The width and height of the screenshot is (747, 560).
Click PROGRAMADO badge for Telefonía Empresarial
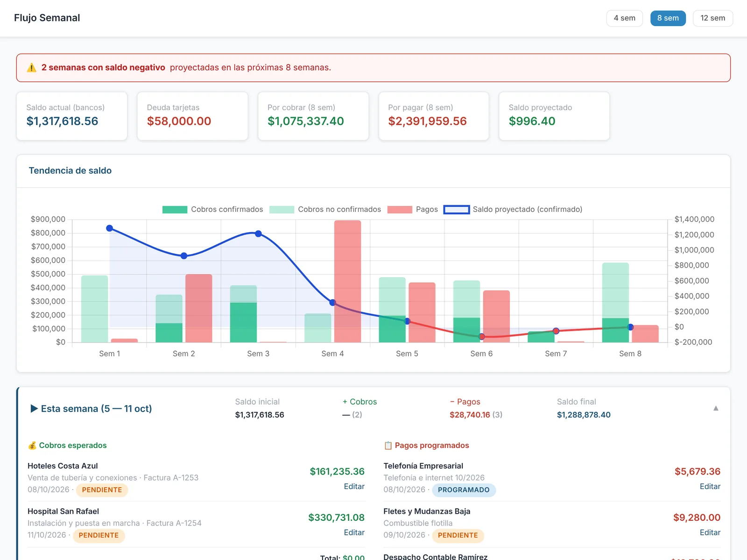[x=464, y=490]
